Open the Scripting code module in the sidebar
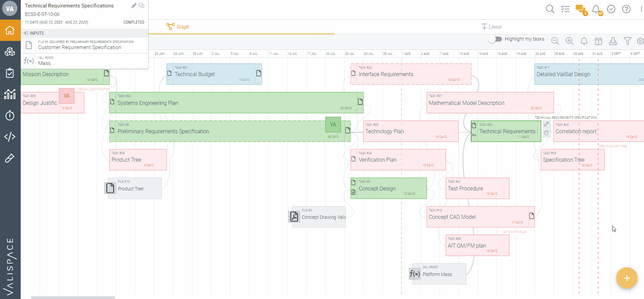This screenshot has height=299, width=644. tap(10, 137)
